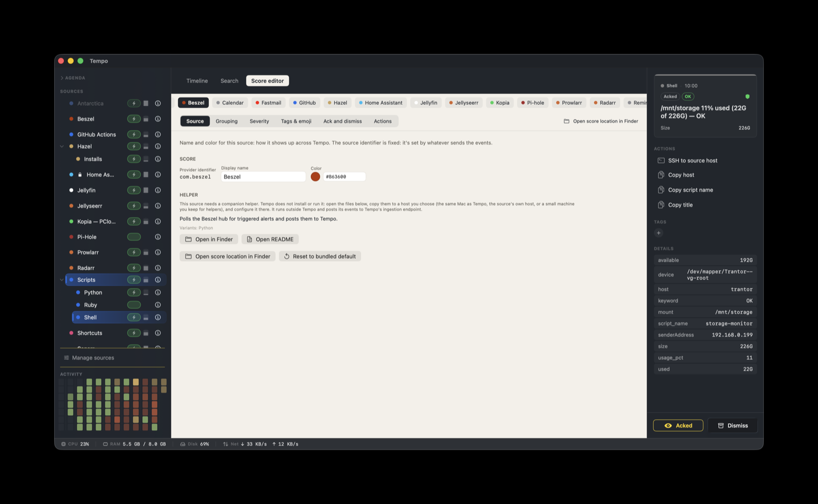Click the color hex code field

click(x=344, y=177)
